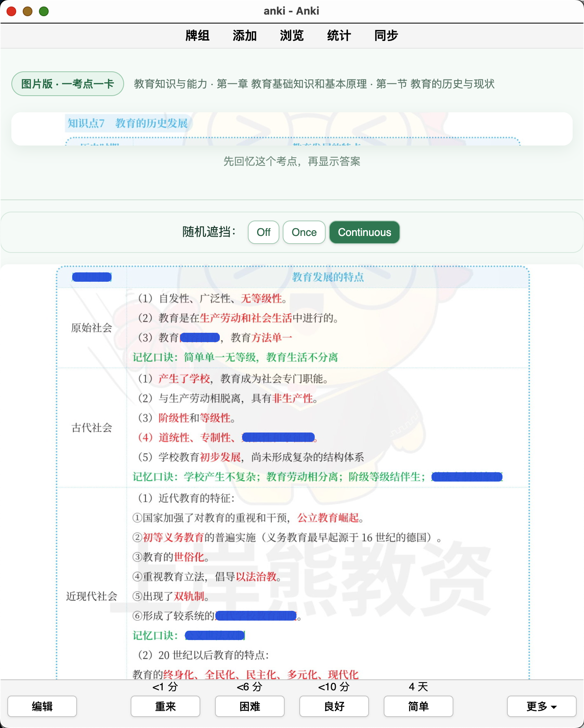Set random masking to Once
Image resolution: width=584 pixels, height=728 pixels.
pyautogui.click(x=304, y=232)
